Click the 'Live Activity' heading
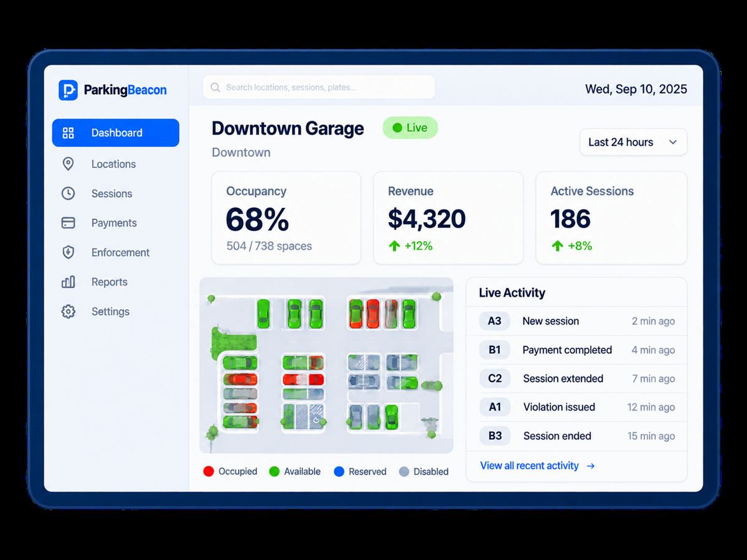Image resolution: width=747 pixels, height=560 pixels. click(512, 292)
